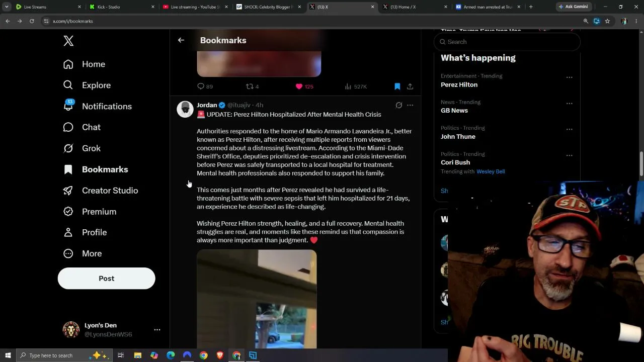Open the Windows Start menu
This screenshot has width=644, height=362.
pyautogui.click(x=8, y=355)
